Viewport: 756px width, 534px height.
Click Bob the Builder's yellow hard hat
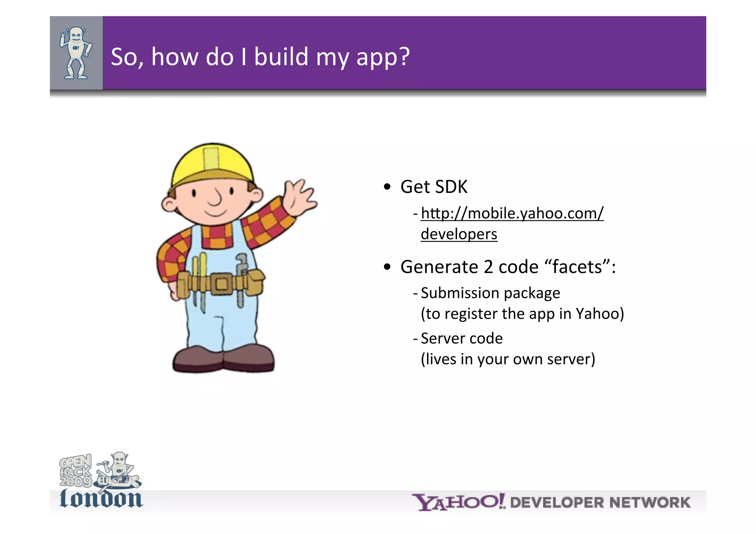(213, 163)
